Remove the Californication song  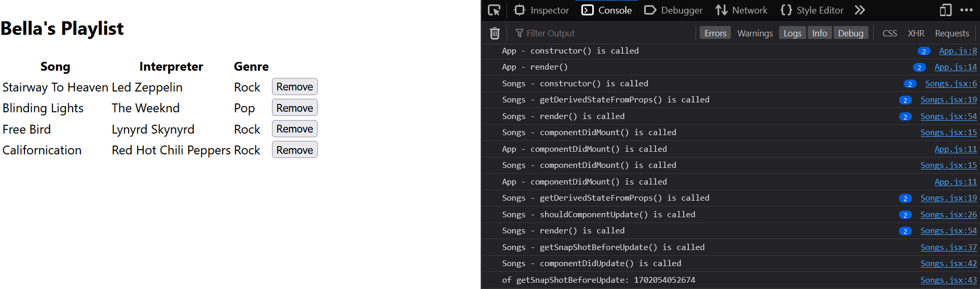[294, 150]
